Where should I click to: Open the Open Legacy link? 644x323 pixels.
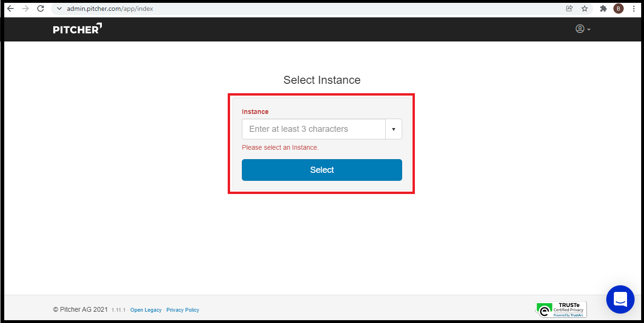(146, 310)
